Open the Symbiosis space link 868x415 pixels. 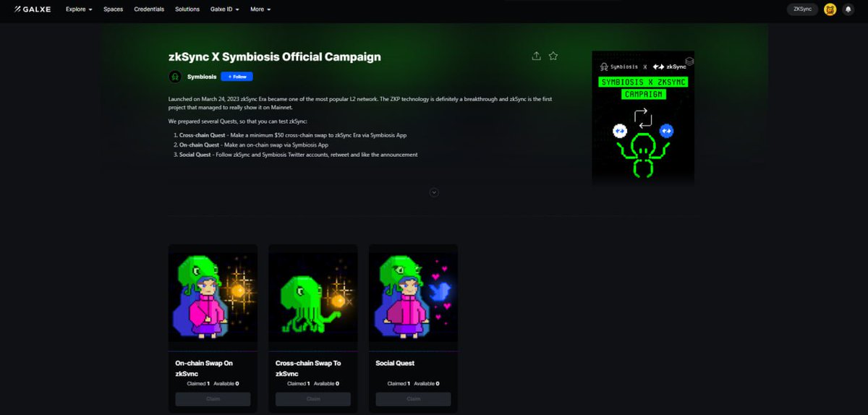202,77
